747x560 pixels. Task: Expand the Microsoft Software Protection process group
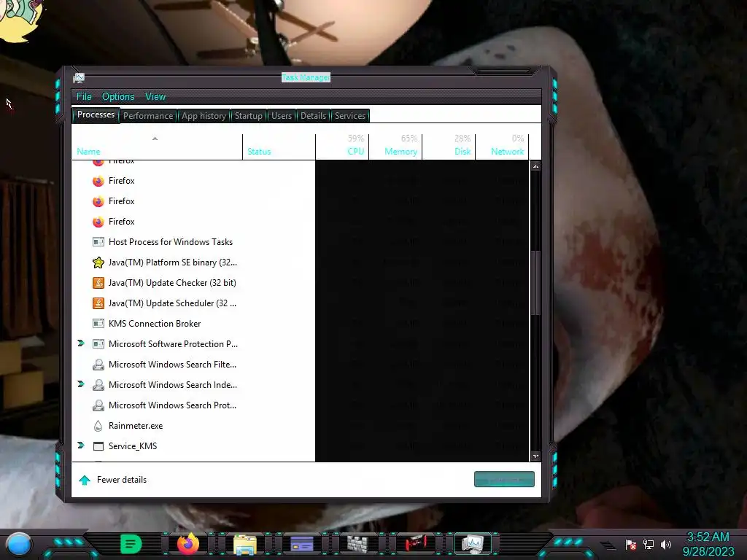(80, 343)
